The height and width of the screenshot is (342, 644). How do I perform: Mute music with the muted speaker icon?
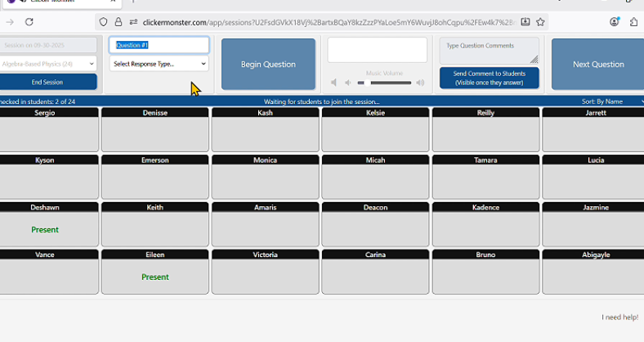pos(334,83)
